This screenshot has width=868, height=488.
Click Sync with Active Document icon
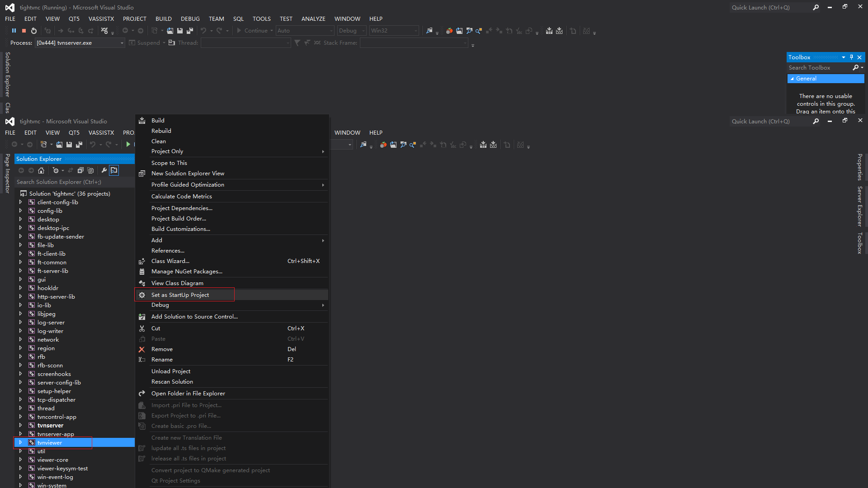[x=71, y=170]
